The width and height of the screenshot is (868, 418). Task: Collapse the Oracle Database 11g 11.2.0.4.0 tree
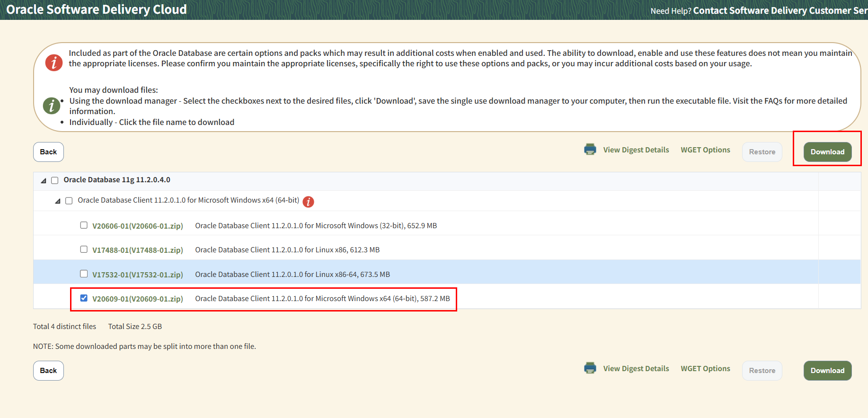[44, 180]
